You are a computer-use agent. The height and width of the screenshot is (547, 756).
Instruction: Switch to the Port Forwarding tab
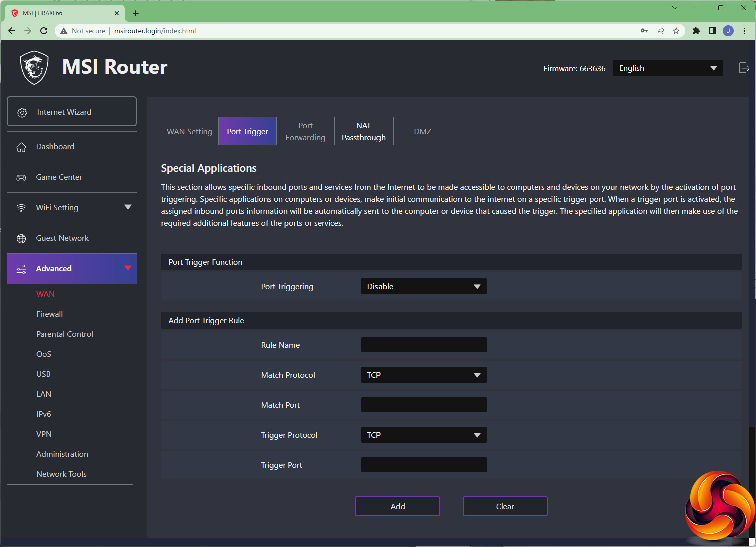305,132
